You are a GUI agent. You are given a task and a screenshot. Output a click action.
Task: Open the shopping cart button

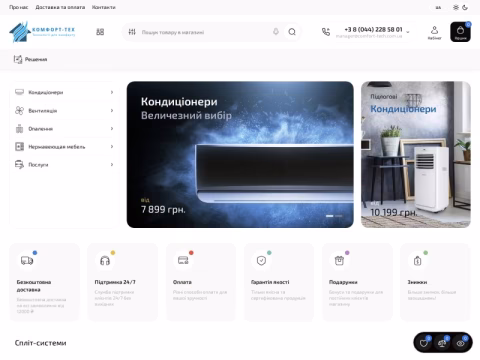[x=460, y=32]
